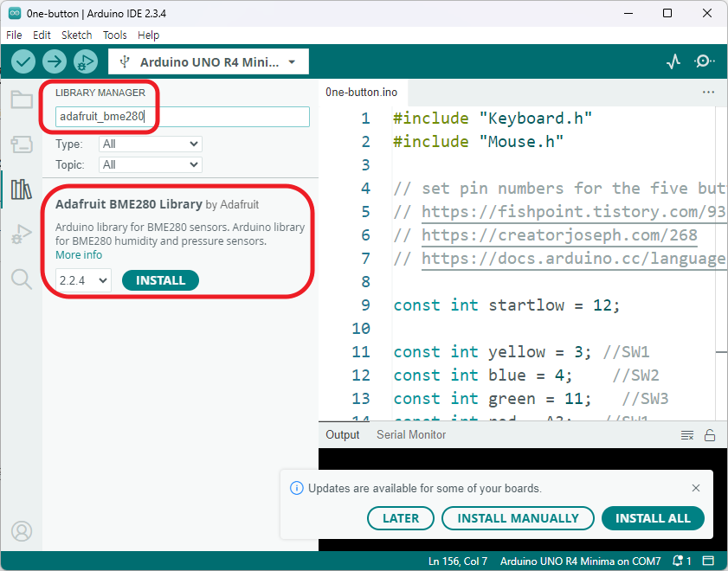
Task: Open the board selector Arduino UNO R4 Mini dropdown
Action: (x=209, y=61)
